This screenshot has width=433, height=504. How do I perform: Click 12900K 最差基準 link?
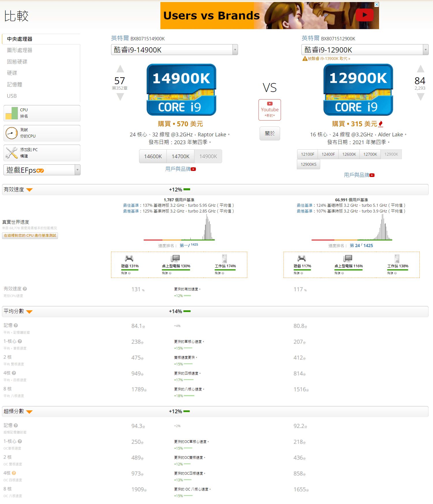click(305, 211)
